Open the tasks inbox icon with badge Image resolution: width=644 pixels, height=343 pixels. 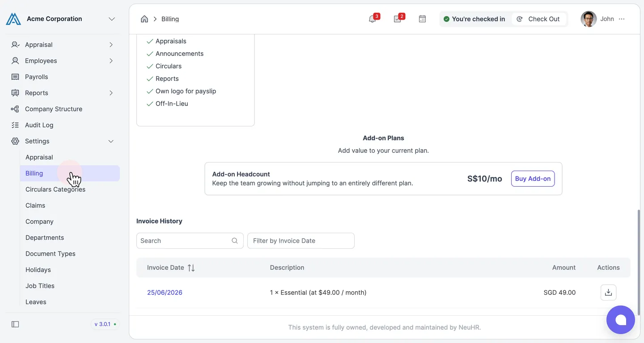pyautogui.click(x=397, y=19)
